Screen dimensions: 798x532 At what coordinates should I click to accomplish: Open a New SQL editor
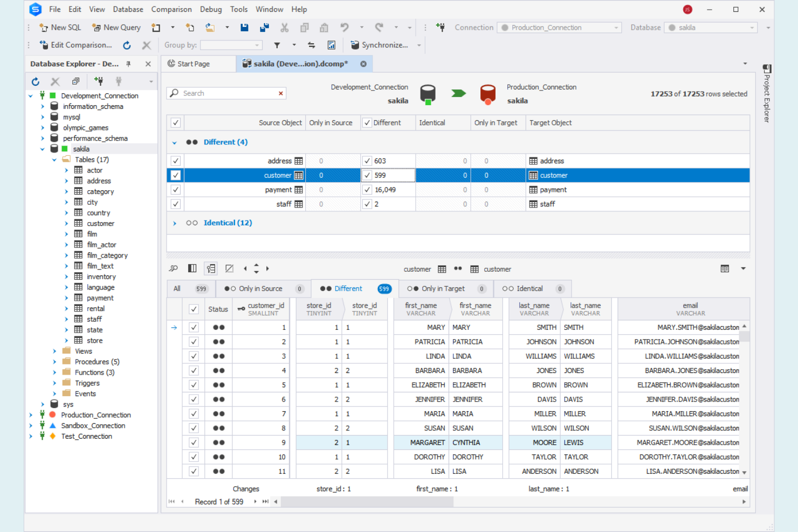coord(59,27)
